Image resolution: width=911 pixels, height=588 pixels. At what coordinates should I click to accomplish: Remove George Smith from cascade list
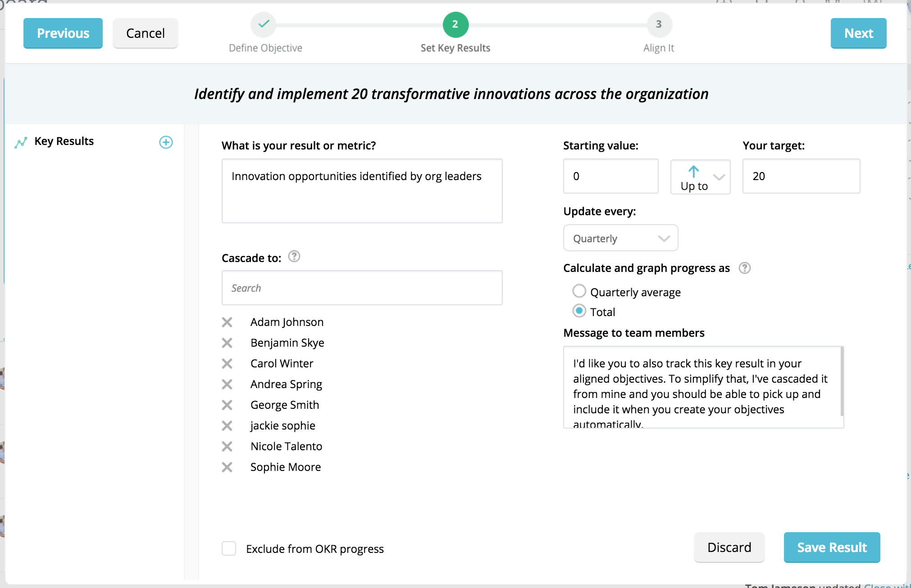point(227,405)
